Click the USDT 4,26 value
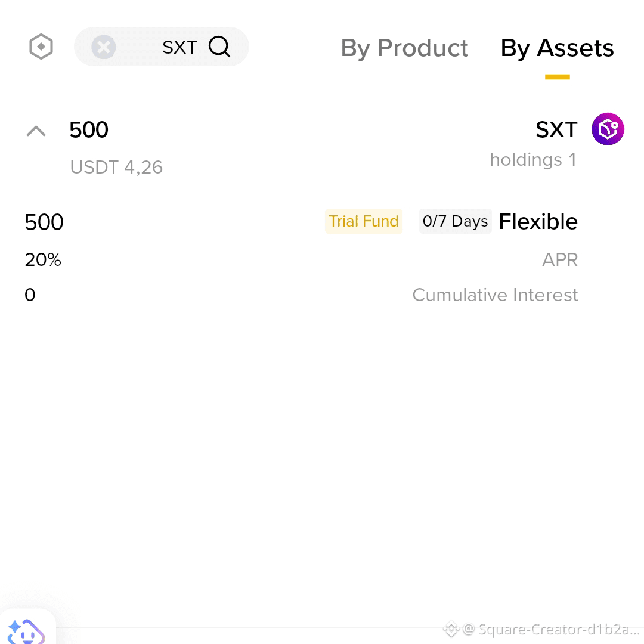The width and height of the screenshot is (644, 644). coord(116,167)
